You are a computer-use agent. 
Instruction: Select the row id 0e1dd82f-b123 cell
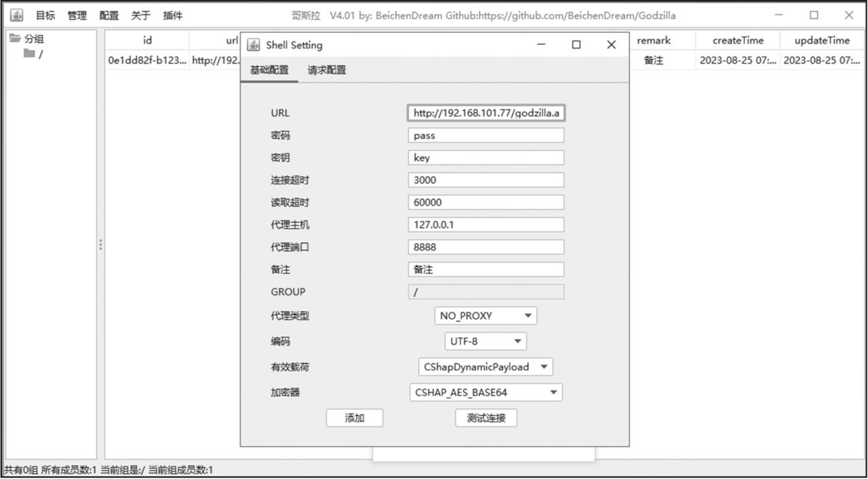coord(147,61)
